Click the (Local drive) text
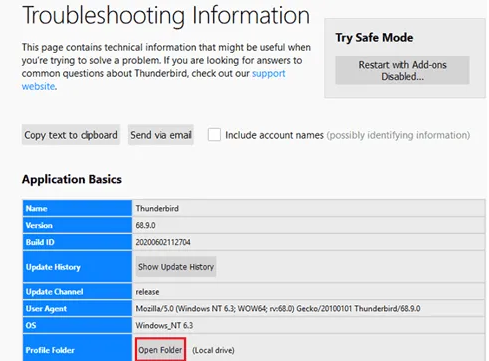The height and width of the screenshot is (361, 489). point(213,350)
